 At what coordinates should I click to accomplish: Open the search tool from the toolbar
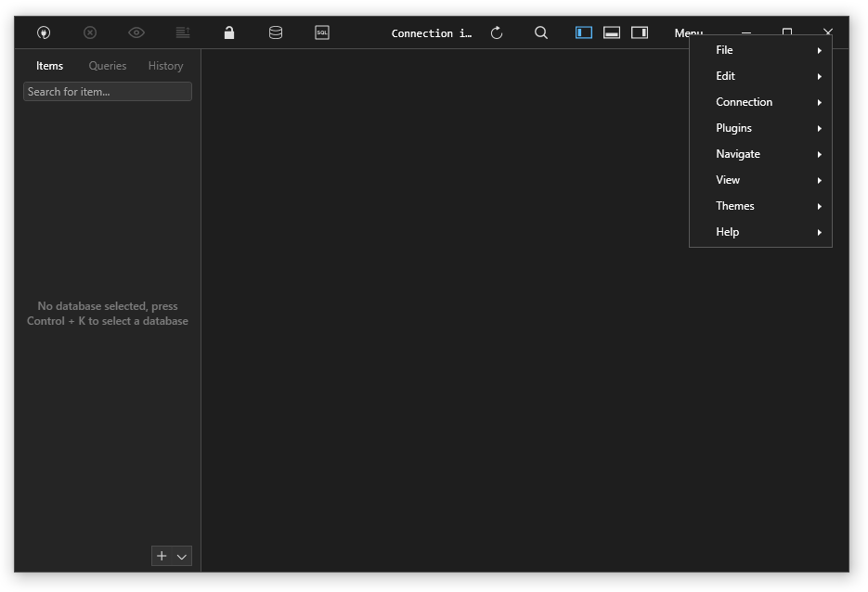click(x=540, y=32)
